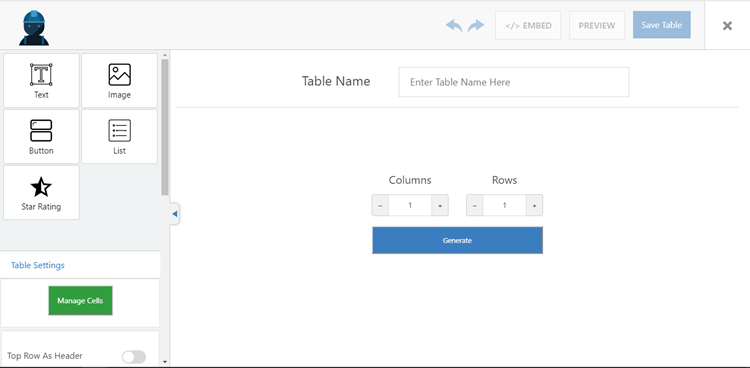Click the Rows label

click(505, 180)
